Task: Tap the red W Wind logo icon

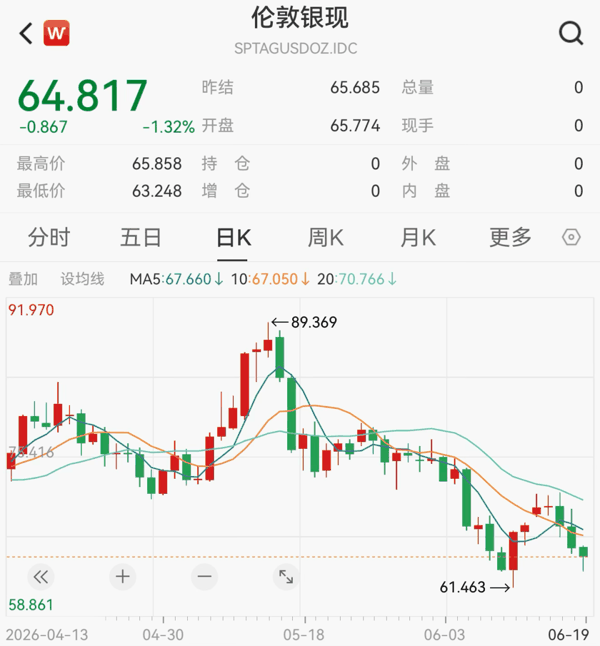Action: click(56, 33)
